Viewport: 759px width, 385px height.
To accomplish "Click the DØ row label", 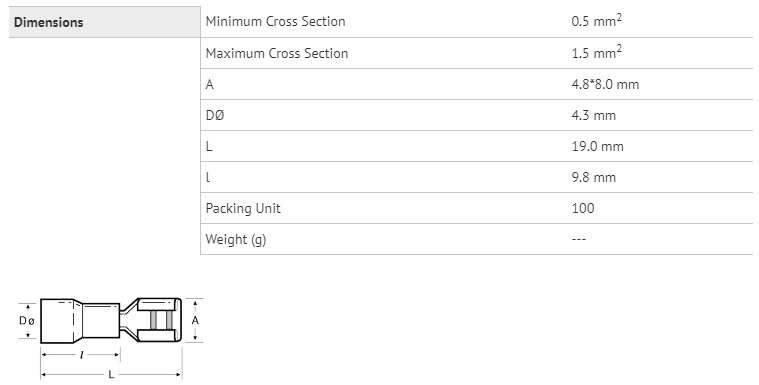I will coord(215,116).
